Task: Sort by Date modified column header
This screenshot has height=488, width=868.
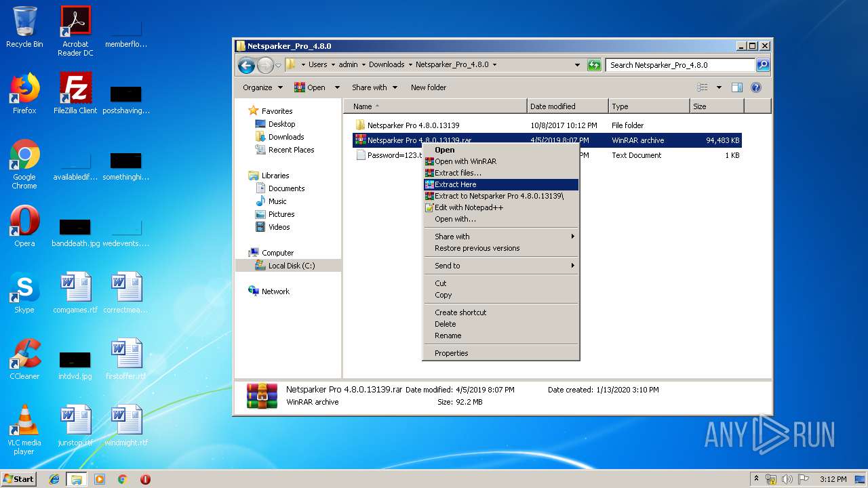Action: click(x=568, y=106)
